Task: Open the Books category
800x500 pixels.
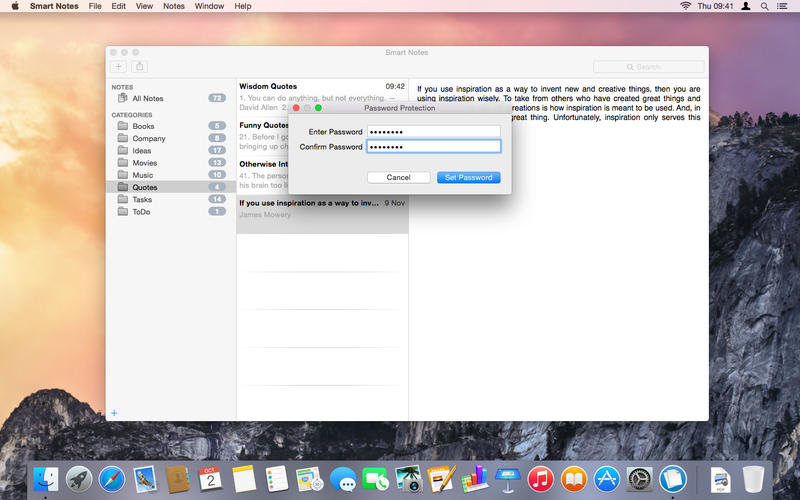Action: [x=171, y=126]
